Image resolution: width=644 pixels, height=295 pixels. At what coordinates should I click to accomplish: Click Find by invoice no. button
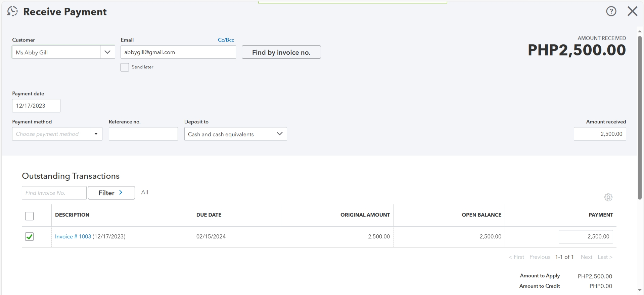[x=281, y=52]
